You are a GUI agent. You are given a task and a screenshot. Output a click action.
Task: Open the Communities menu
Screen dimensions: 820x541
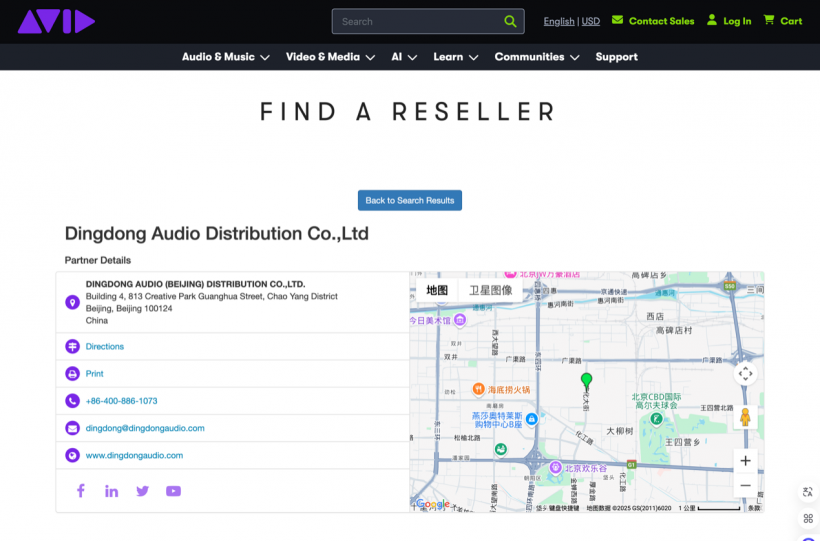point(529,57)
